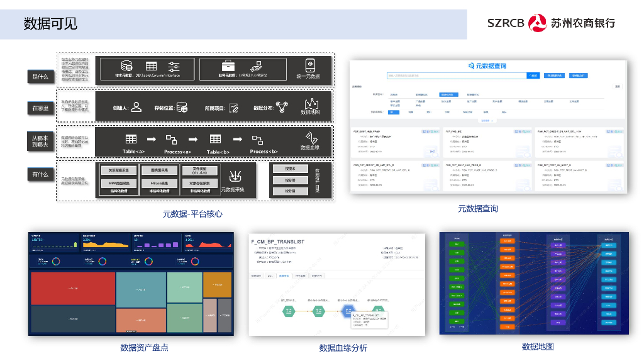Click the top purple node in data map
The image size is (644, 361).
coord(558,245)
